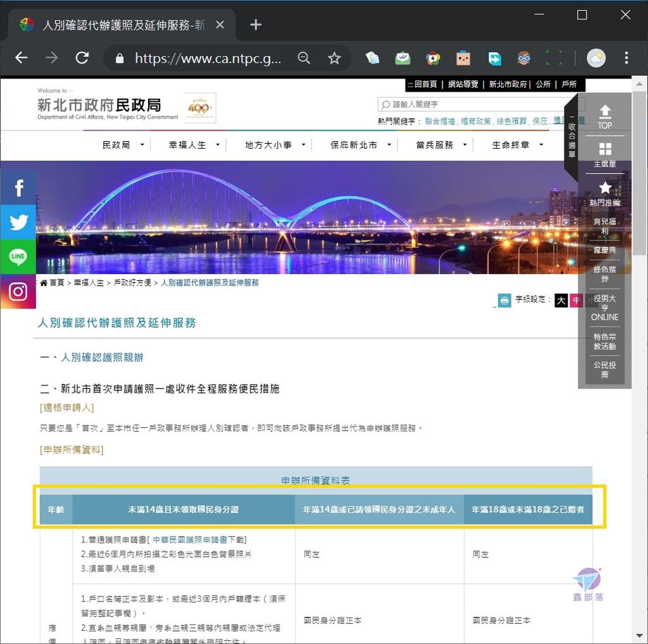
Task: Bookmark this page with the star
Action: 334,58
